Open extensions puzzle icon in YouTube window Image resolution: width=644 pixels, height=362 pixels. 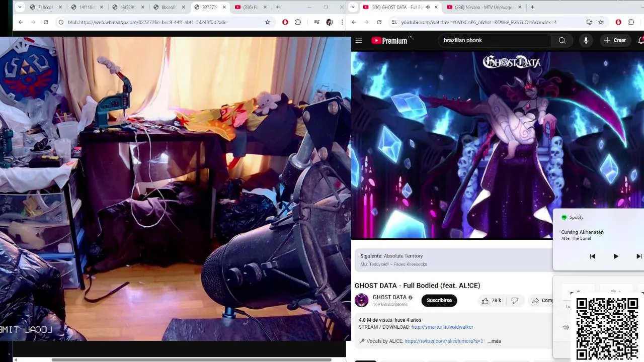(631, 22)
